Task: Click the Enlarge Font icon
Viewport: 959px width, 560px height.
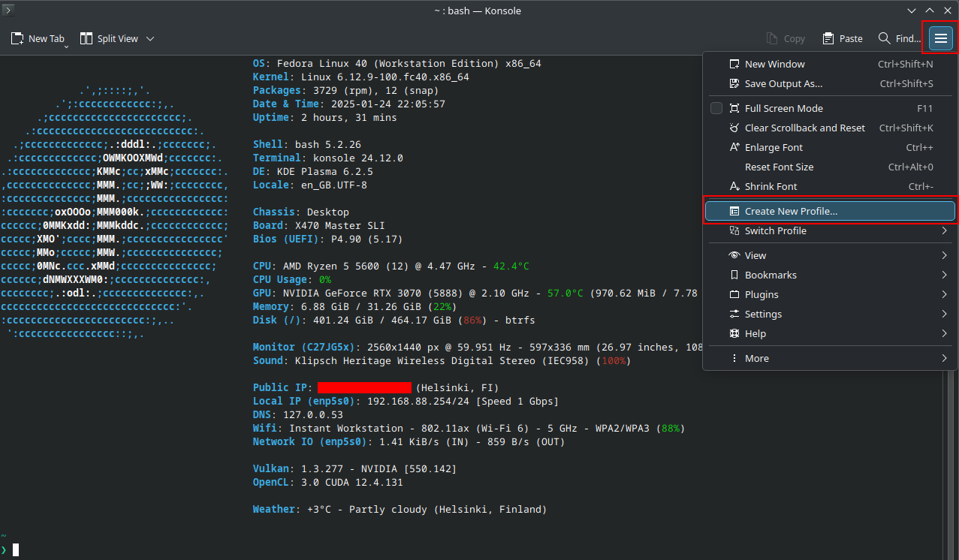Action: click(x=734, y=147)
